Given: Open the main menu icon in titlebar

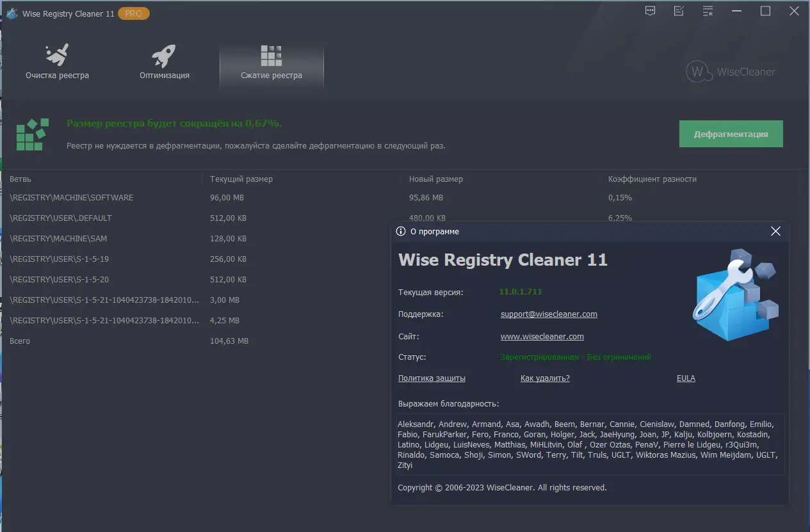Looking at the screenshot, I should (x=707, y=11).
